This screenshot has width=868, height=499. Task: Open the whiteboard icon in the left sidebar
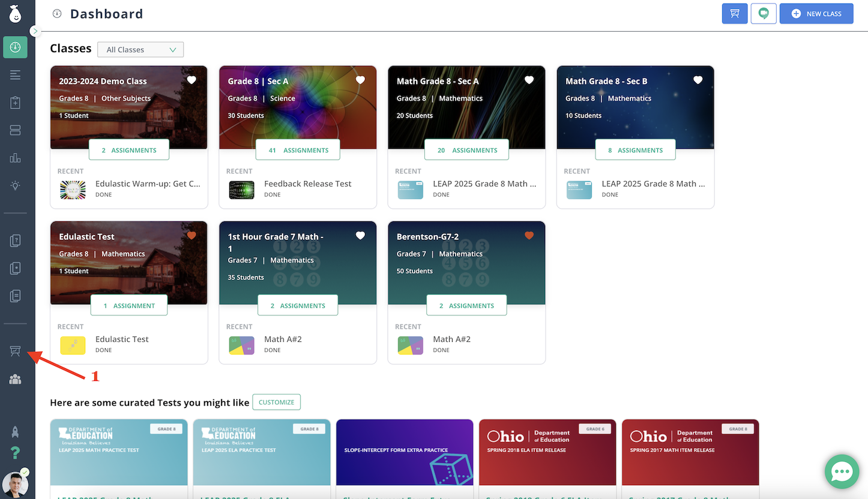[x=15, y=351]
